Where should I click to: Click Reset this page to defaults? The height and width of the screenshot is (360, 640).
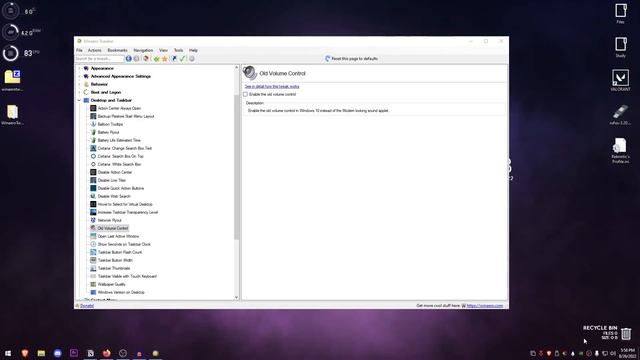(x=351, y=59)
